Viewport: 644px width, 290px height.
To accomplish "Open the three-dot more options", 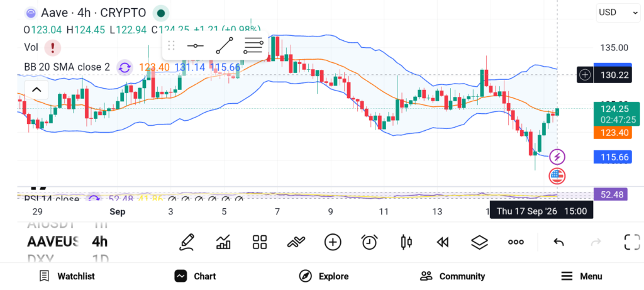I will [x=516, y=242].
